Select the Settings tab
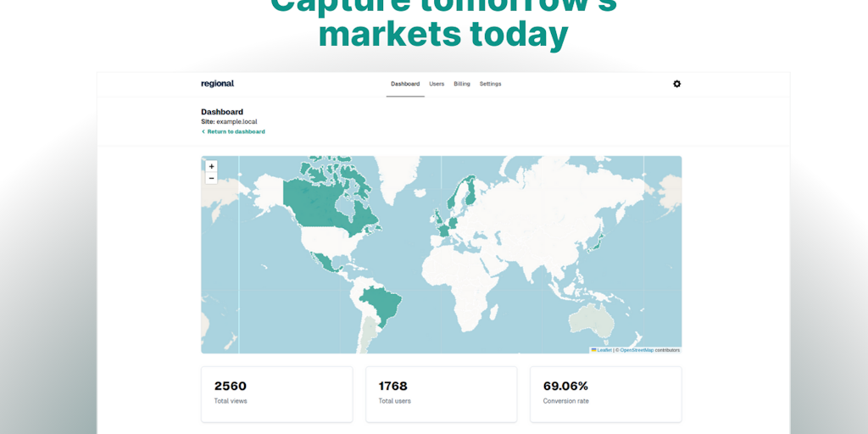 (x=490, y=84)
